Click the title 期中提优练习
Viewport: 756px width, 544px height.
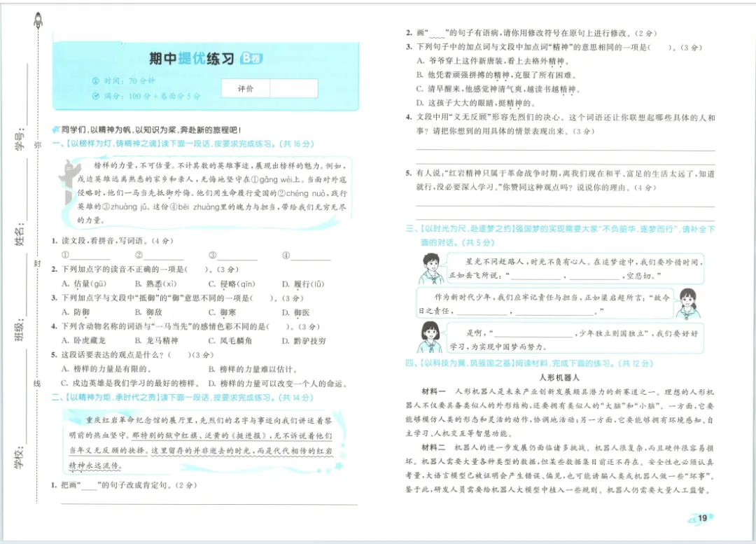(x=191, y=58)
